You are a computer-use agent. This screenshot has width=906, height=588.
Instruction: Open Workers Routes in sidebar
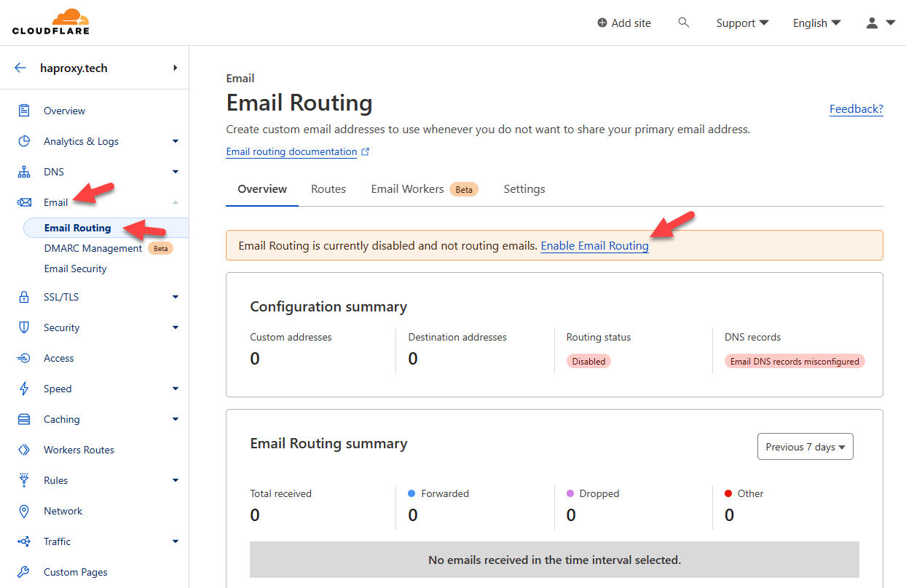coord(79,450)
